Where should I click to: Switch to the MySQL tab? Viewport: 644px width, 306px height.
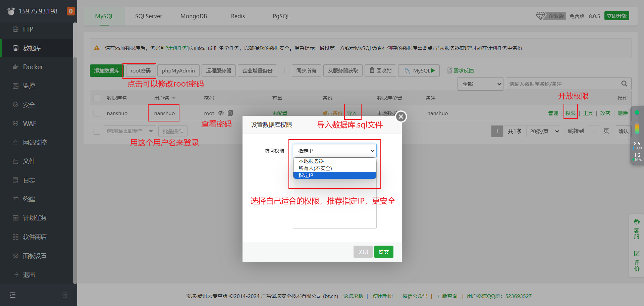[x=104, y=16]
